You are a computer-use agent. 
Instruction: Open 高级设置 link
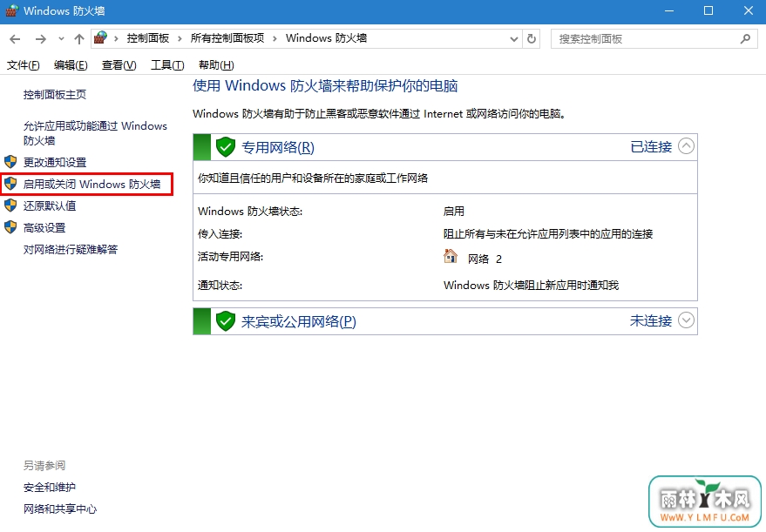(x=44, y=227)
